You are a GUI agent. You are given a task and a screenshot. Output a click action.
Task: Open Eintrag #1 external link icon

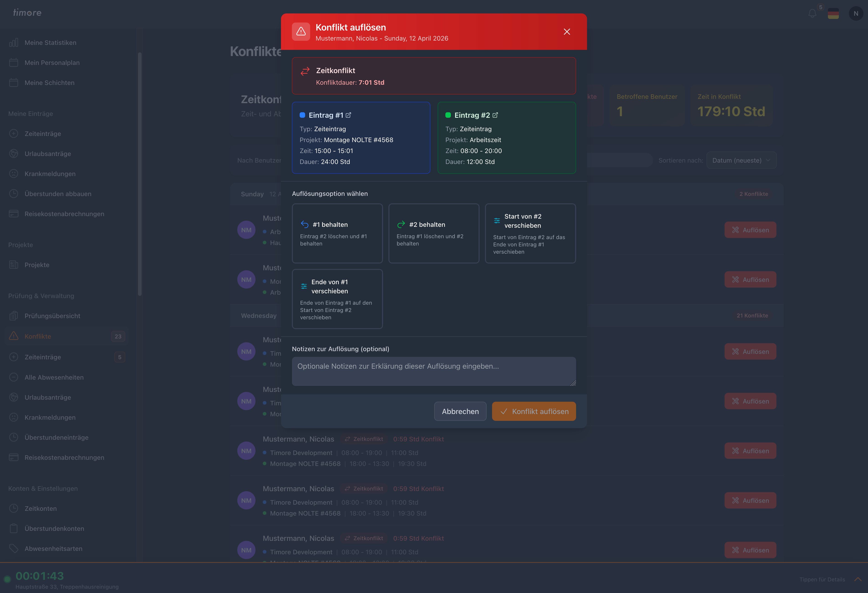(348, 115)
